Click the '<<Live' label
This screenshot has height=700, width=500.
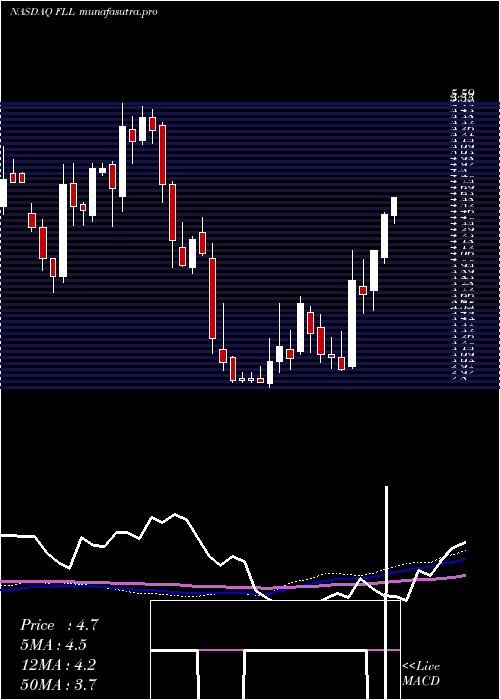point(421,667)
